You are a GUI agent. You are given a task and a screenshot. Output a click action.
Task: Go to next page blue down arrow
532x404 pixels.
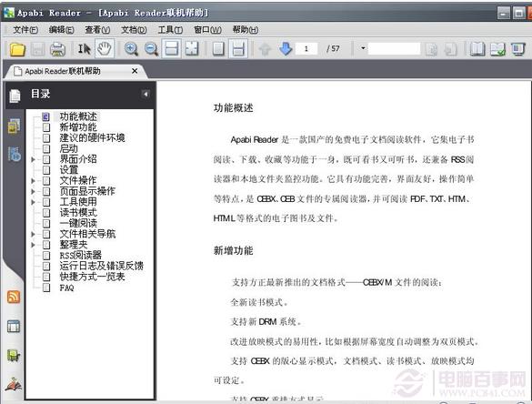(x=286, y=49)
